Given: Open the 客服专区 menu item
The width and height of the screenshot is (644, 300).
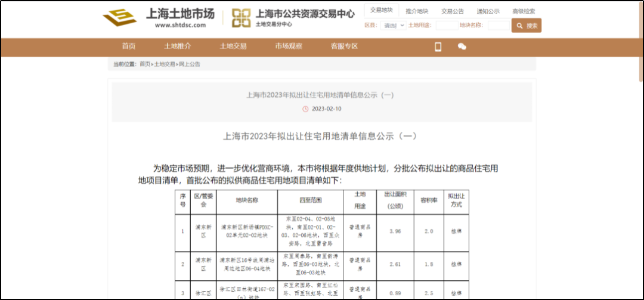Looking at the screenshot, I should [345, 47].
